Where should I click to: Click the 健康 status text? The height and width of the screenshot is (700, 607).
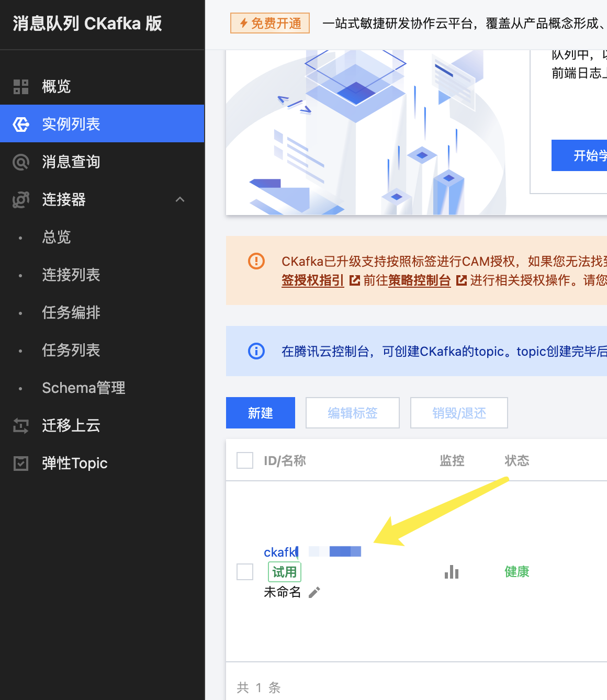517,572
